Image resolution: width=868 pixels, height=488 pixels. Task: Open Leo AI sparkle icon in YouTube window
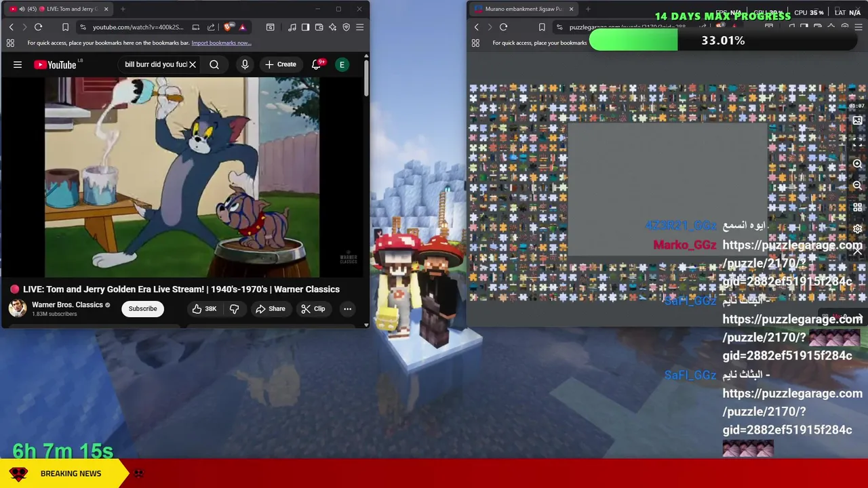[x=332, y=27]
